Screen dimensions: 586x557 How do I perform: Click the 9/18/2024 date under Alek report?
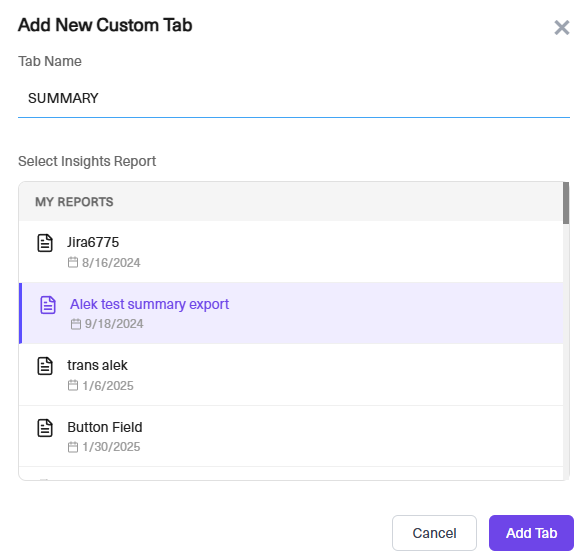coord(114,324)
